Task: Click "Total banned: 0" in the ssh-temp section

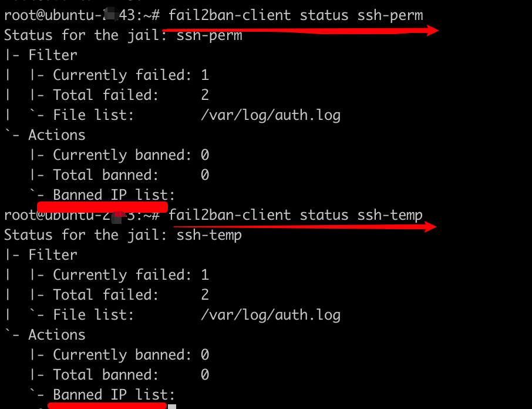Action: [130, 375]
